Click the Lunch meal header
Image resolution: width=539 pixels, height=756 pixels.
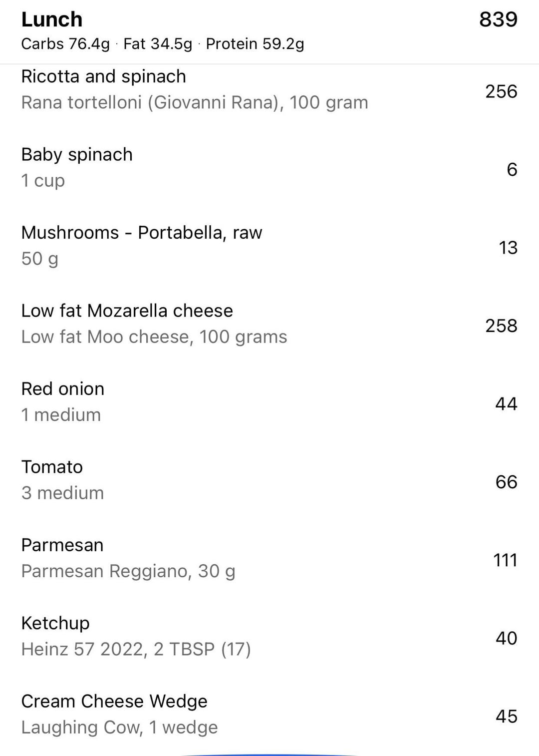[x=52, y=19]
